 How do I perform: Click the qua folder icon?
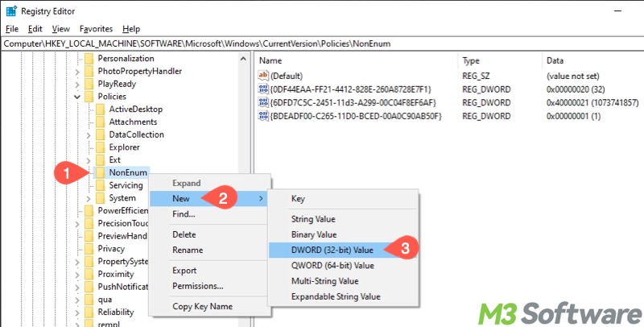(89, 300)
